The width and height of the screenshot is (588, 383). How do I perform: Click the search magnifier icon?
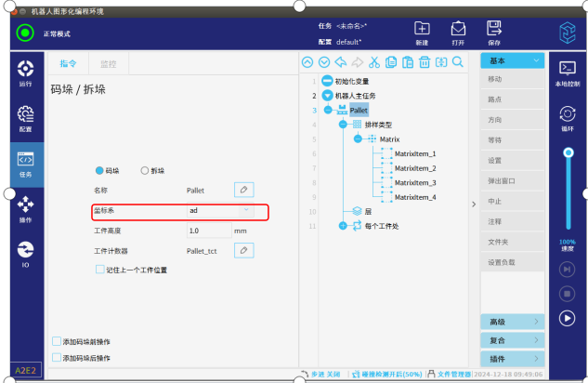pos(457,63)
